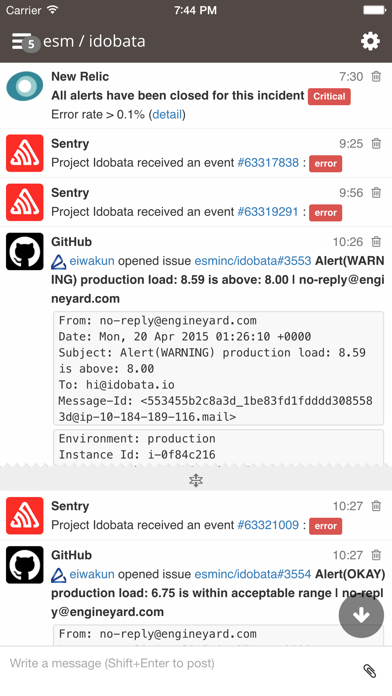Screen dimensions: 392x696
Task: Tap the 'To: hi@idobata.io' line
Action: click(116, 384)
